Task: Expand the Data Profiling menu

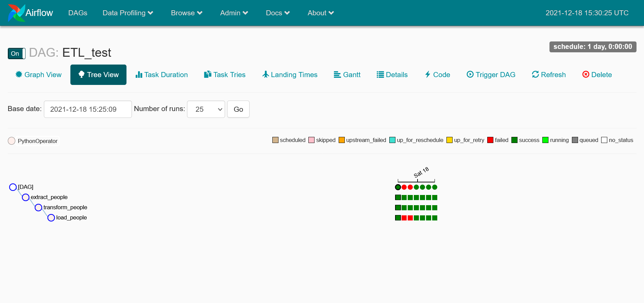Action: tap(128, 13)
